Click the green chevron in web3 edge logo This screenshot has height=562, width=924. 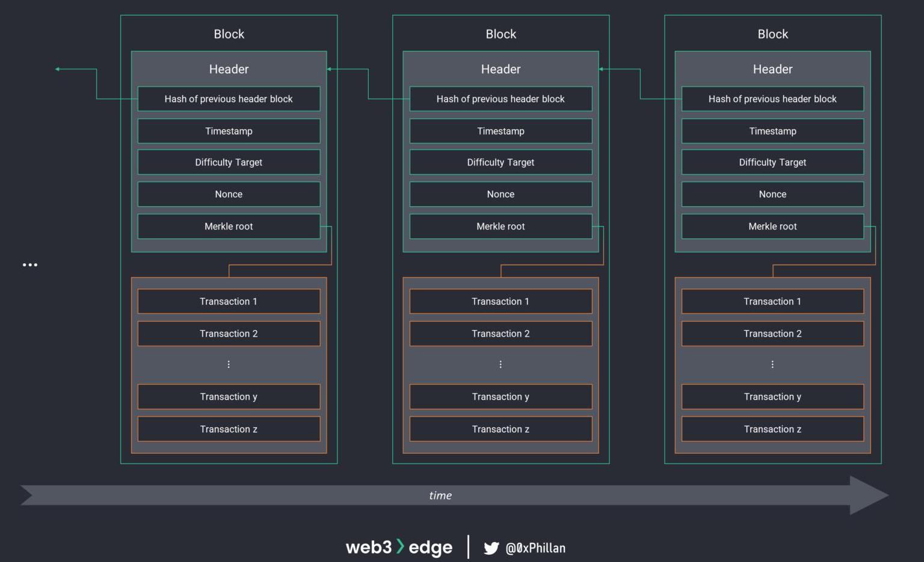click(x=400, y=546)
